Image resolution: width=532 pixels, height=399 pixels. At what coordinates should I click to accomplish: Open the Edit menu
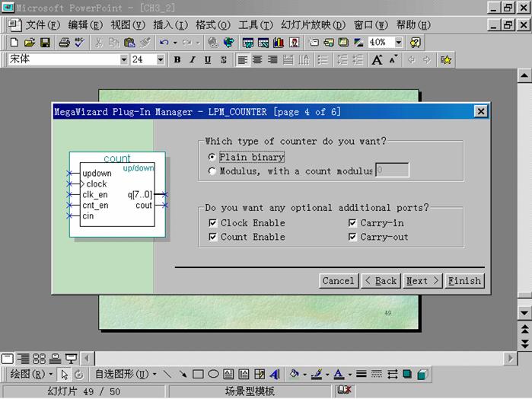click(x=85, y=25)
